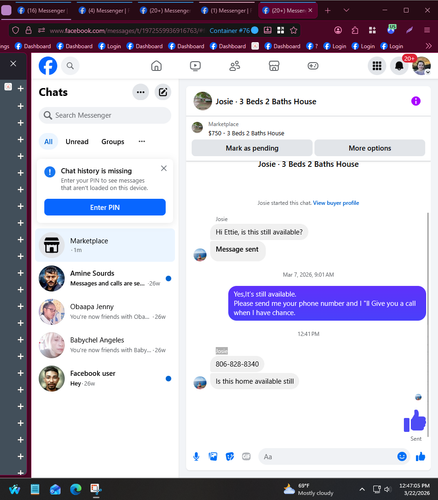Click the phone number 806-828-8340 message
This screenshot has height=500, width=438.
237,364
